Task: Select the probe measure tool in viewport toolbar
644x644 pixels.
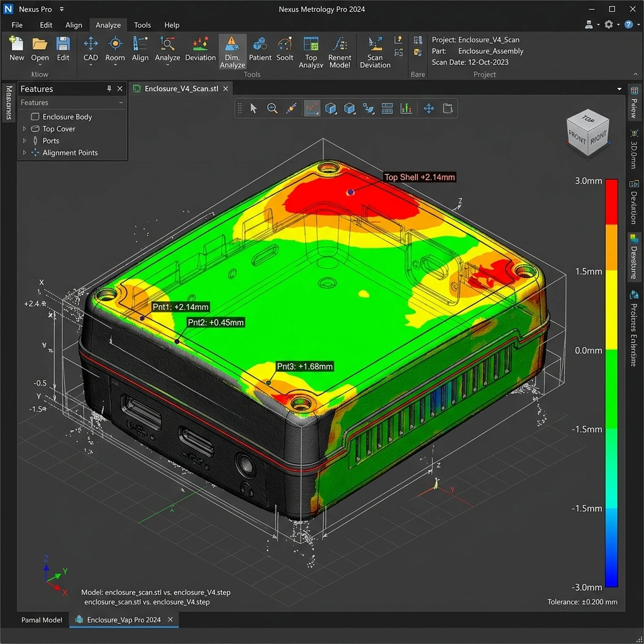Action: pos(291,108)
